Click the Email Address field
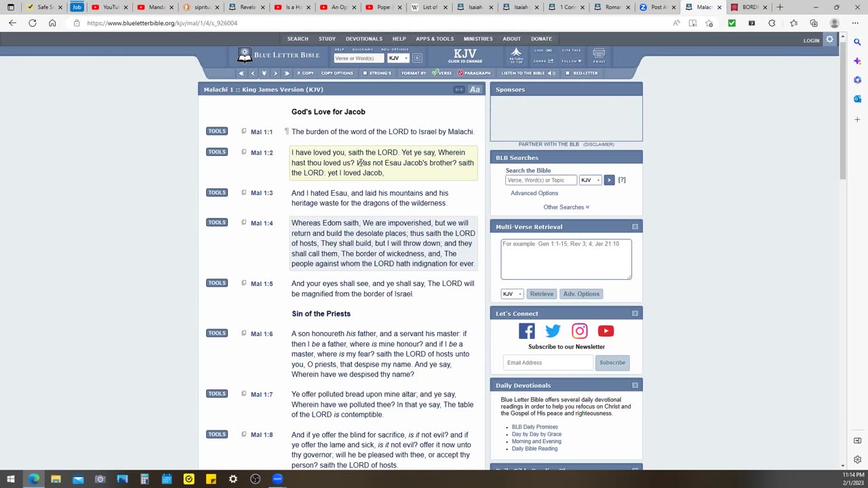Viewport: 868px width, 488px height. [x=548, y=363]
